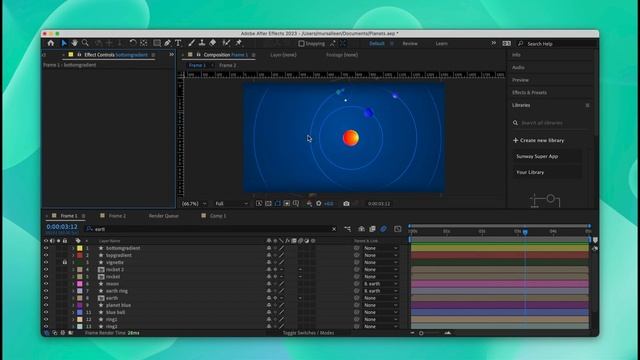Image resolution: width=640 pixels, height=360 pixels.
Task: Click the yellow label swatch of bottomgradient
Action: coord(80,248)
